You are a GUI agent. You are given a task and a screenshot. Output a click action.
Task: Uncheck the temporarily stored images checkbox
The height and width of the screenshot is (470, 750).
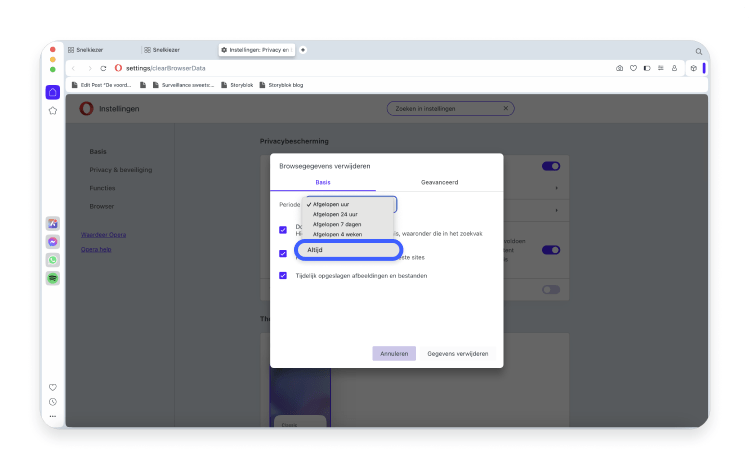[284, 275]
